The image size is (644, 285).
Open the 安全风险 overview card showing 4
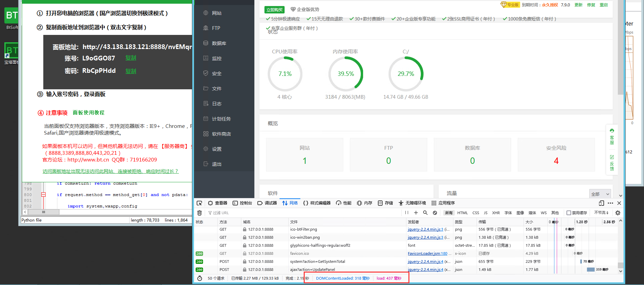(556, 155)
